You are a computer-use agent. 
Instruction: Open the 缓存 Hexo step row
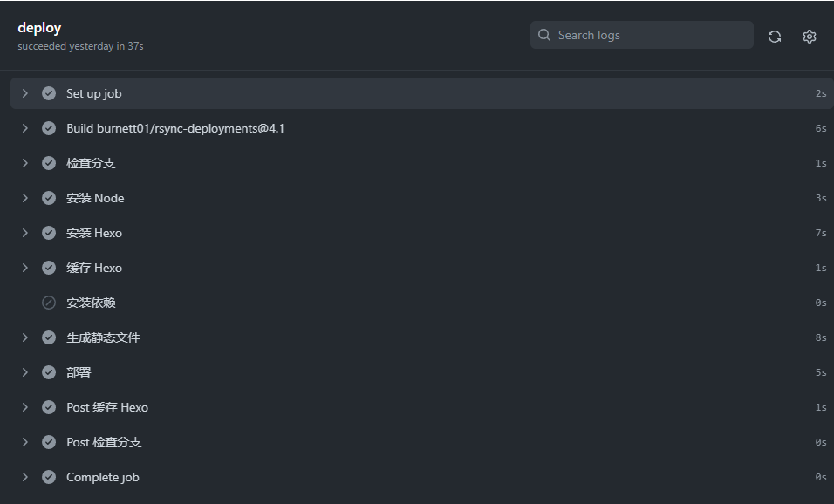coord(422,268)
